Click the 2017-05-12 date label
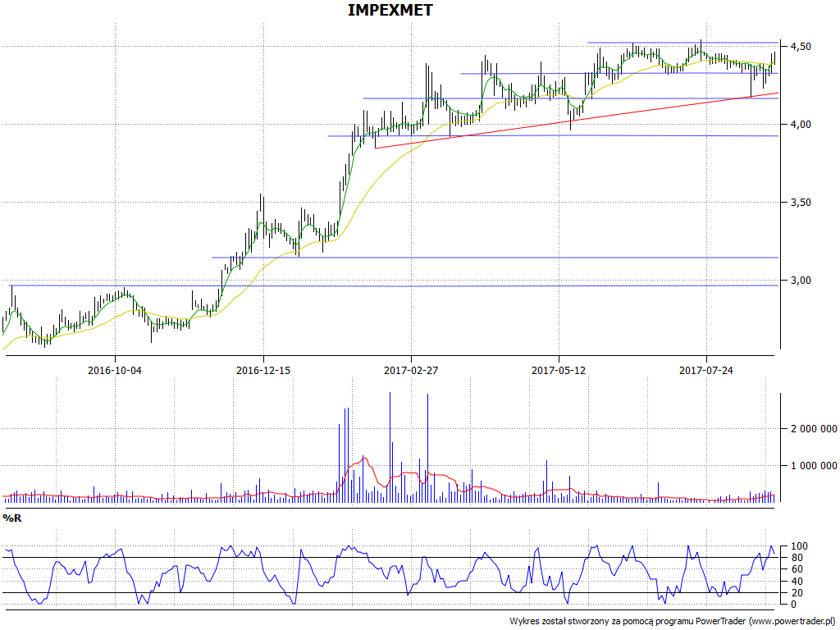 coord(559,370)
